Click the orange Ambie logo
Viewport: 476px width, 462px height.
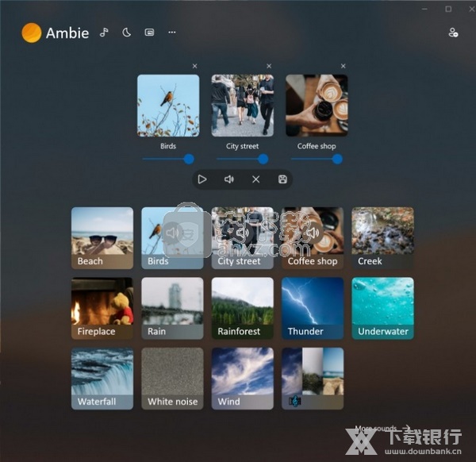(32, 33)
